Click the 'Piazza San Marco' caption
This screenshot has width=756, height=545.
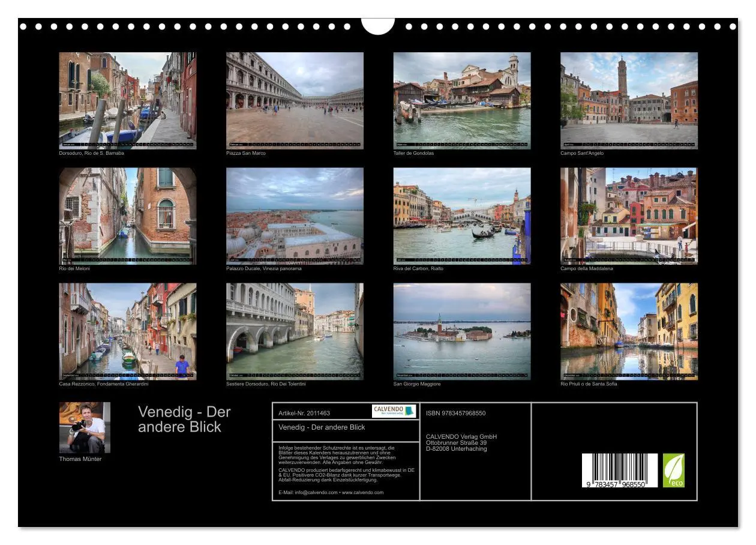(x=246, y=153)
